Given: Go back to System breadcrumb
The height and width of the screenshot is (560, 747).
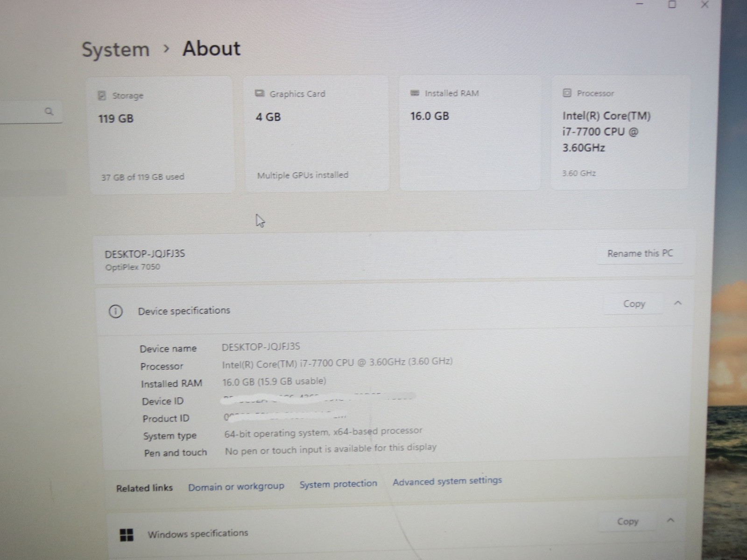Looking at the screenshot, I should click(x=116, y=49).
